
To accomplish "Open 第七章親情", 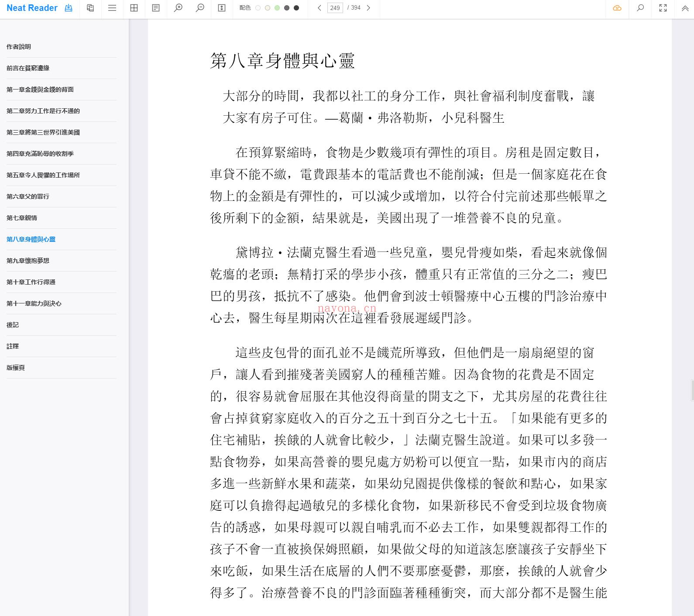I will click(x=22, y=218).
